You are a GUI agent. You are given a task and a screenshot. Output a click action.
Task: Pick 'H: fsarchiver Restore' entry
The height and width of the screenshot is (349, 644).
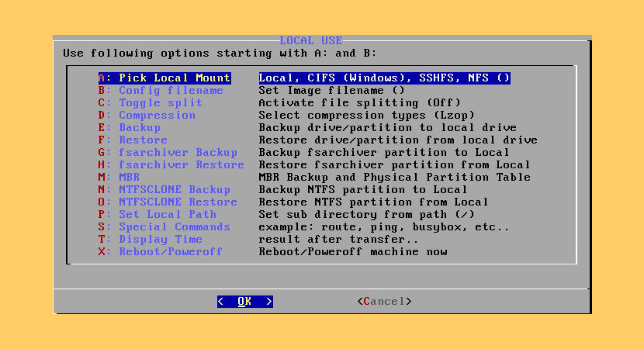point(171,164)
